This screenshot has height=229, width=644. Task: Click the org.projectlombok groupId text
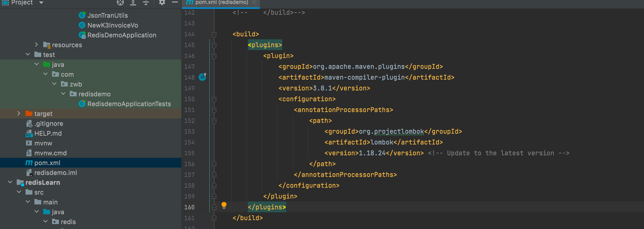[x=392, y=131]
